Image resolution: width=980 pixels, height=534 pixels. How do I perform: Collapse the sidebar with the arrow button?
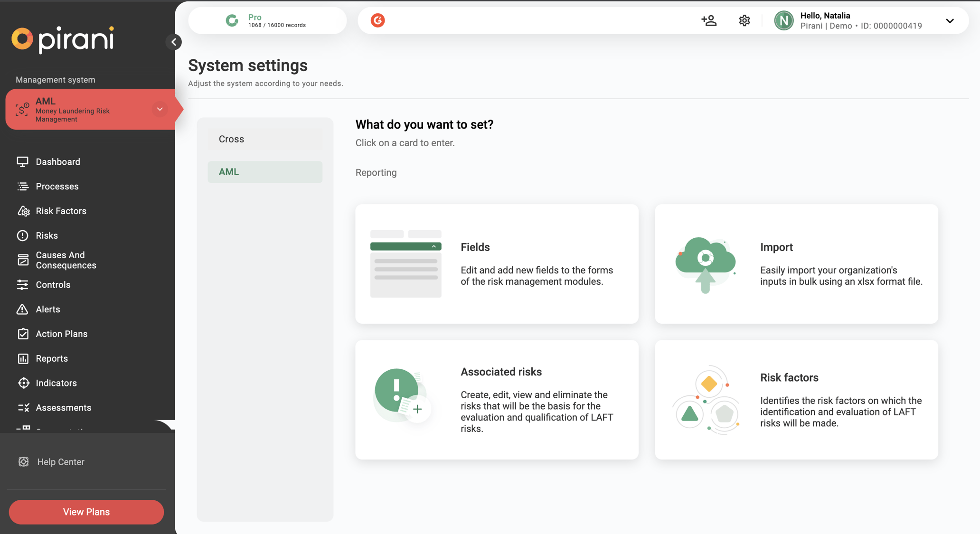[174, 42]
